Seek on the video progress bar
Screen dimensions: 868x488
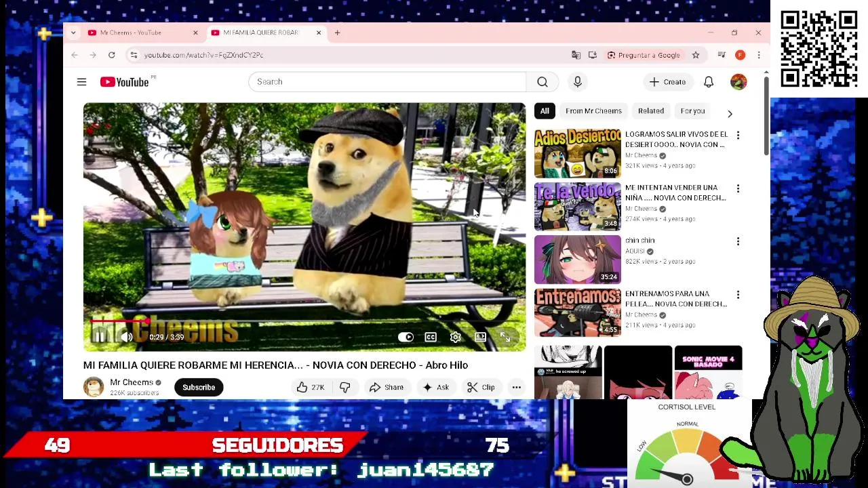pos(304,321)
